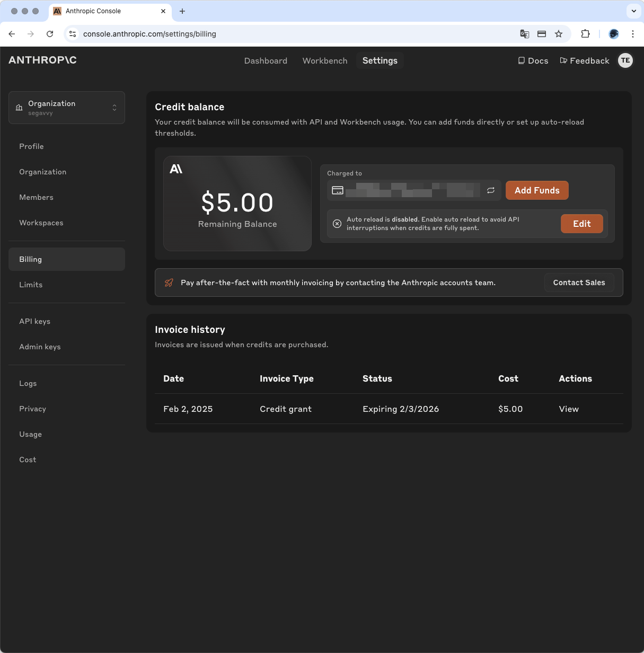Screen dimensions: 644x653
Task: Click the Anthropic logo on balance card
Action: click(176, 169)
